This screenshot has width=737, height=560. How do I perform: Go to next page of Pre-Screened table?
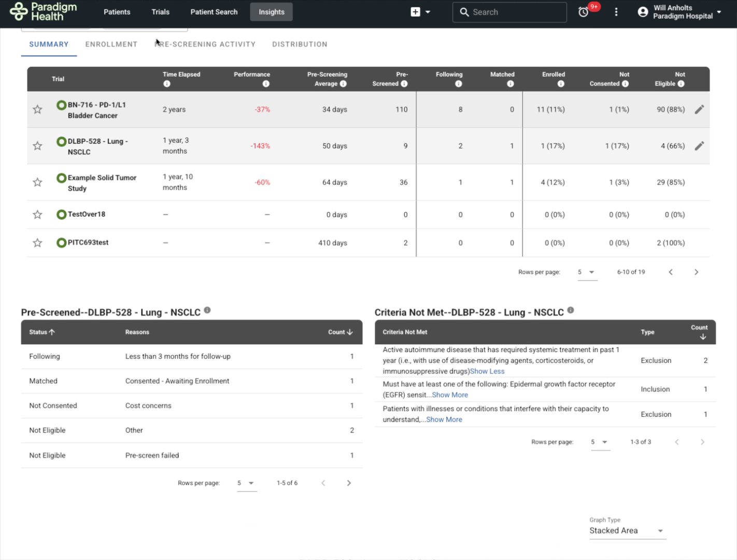349,483
